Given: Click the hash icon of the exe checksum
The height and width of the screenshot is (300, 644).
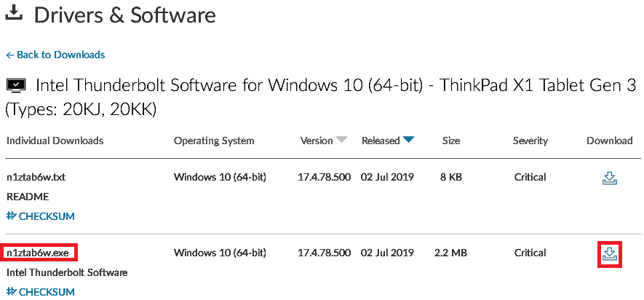Looking at the screenshot, I should (x=12, y=292).
